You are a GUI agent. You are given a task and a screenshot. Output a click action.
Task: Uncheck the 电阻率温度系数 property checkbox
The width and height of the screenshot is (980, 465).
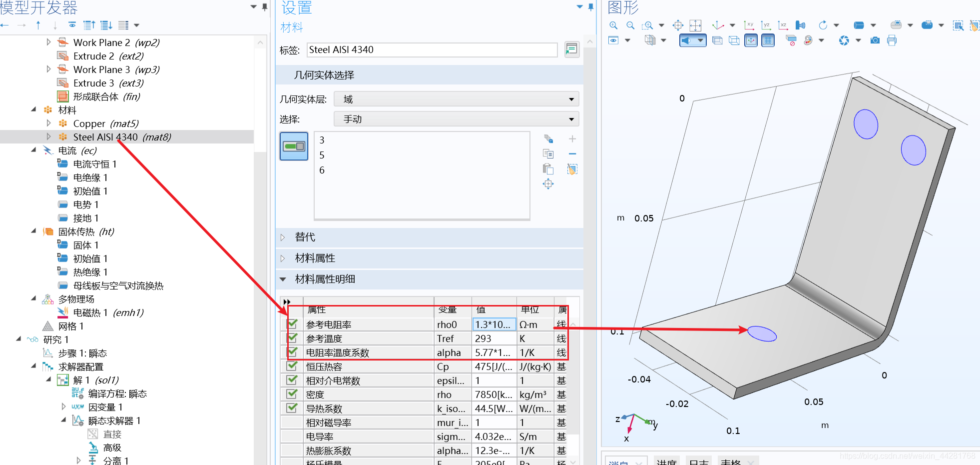[293, 352]
